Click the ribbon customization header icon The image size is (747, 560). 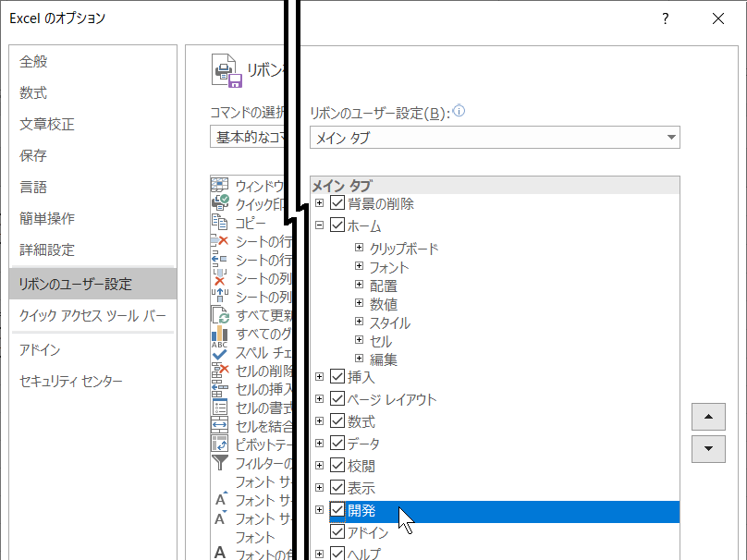point(227,70)
